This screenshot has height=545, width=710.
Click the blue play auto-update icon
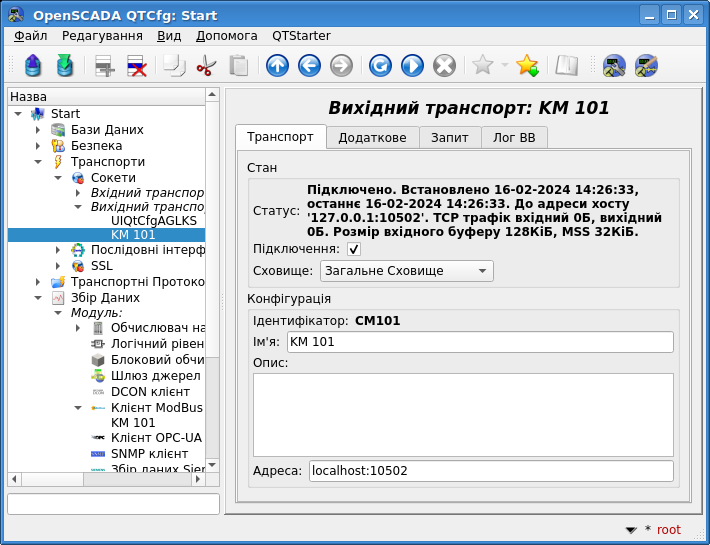tap(412, 66)
